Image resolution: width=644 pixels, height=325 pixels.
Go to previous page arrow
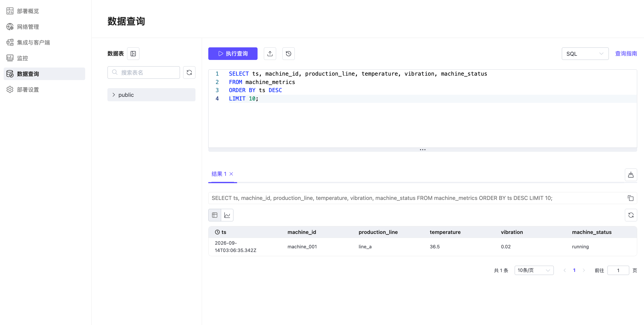click(x=565, y=270)
